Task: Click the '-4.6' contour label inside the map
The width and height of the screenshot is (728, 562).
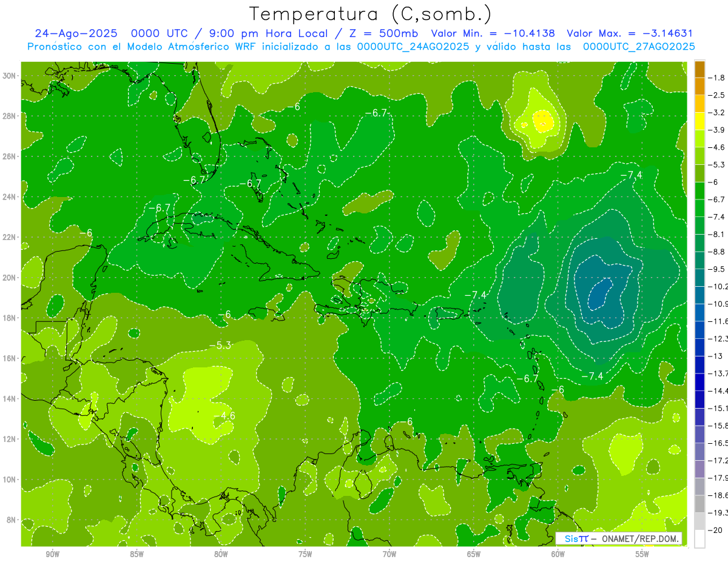Action: (224, 415)
